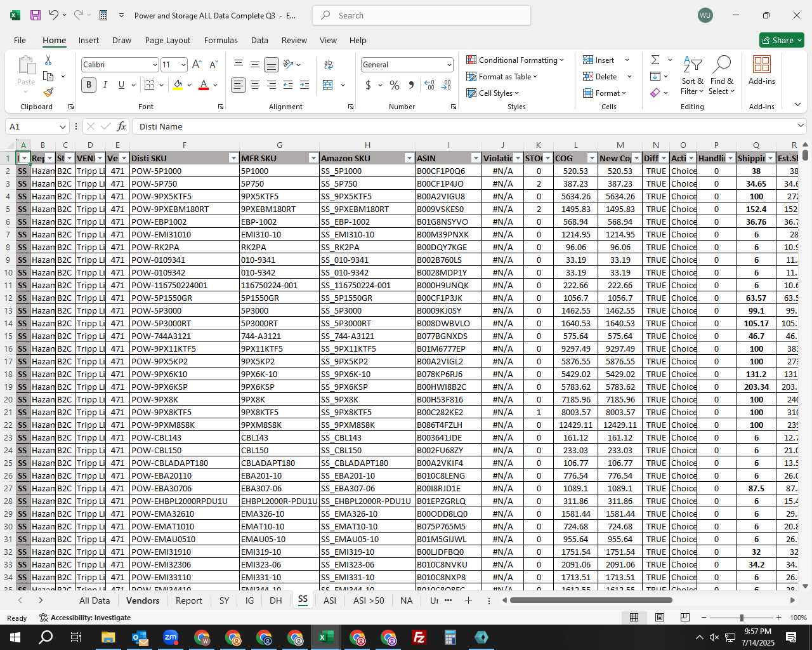Open the ASIN column filter
The width and height of the screenshot is (812, 650).
(x=476, y=158)
